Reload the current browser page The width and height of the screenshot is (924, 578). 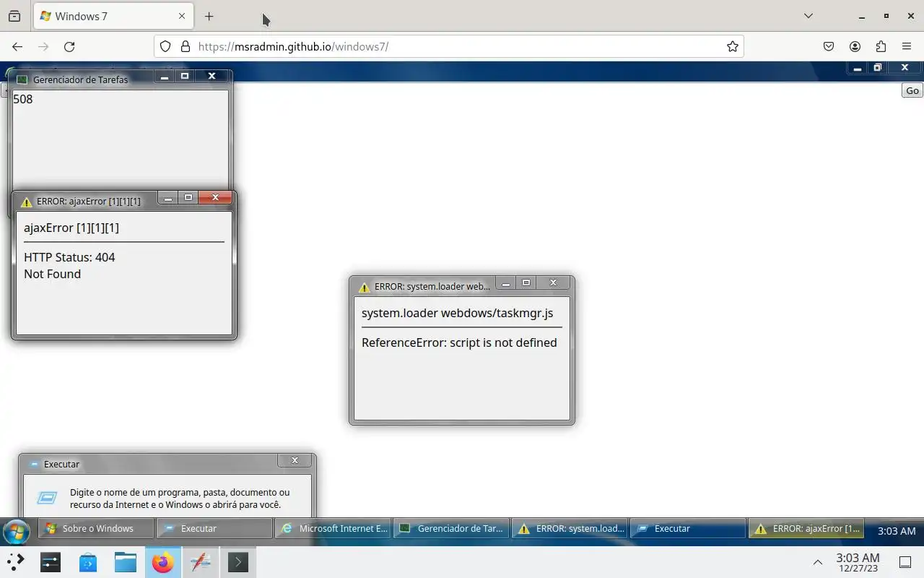[x=69, y=46]
